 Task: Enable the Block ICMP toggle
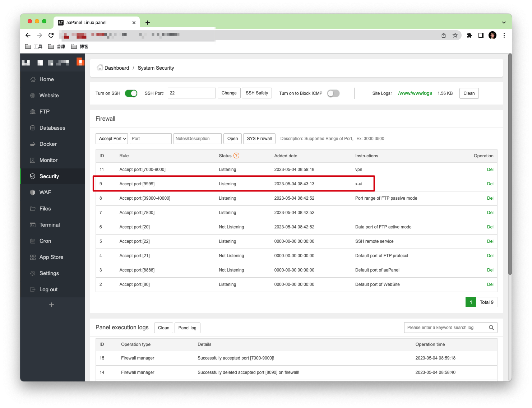(x=333, y=93)
